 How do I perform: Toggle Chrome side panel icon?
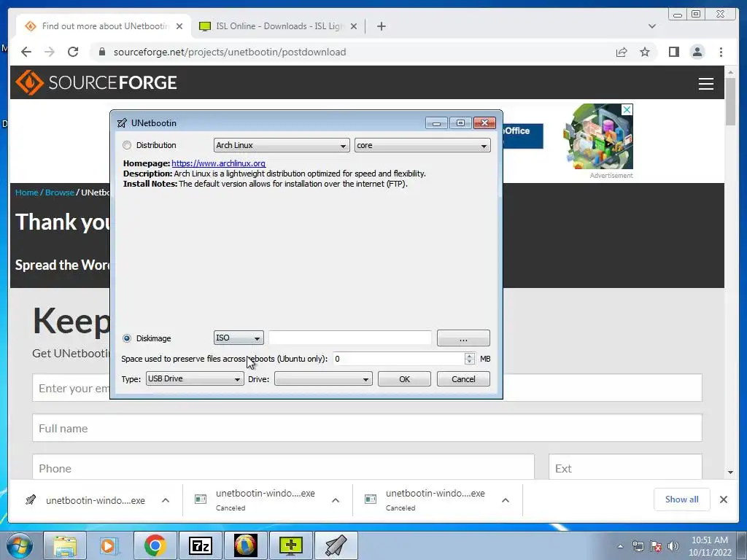[x=673, y=52]
